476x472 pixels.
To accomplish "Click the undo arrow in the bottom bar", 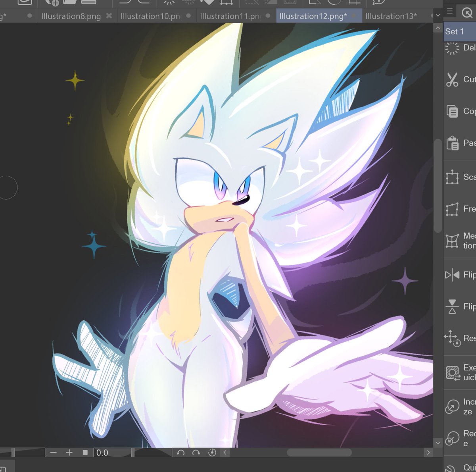I will click(182, 452).
